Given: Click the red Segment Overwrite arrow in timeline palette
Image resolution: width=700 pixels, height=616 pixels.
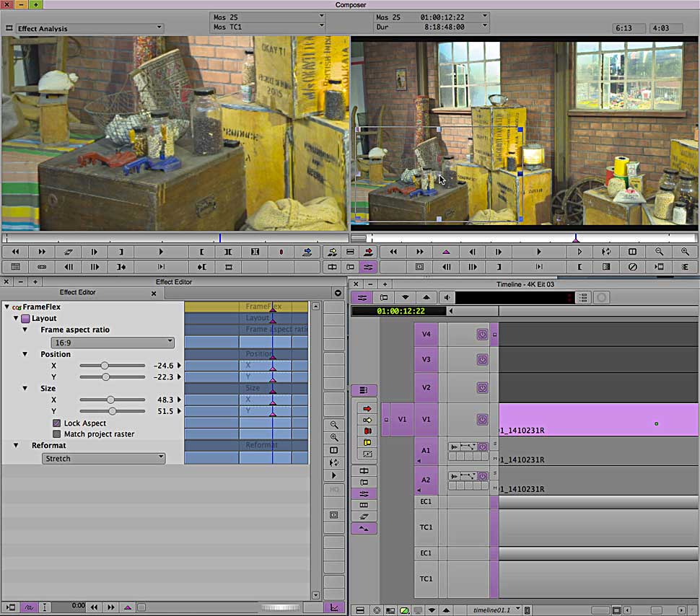Looking at the screenshot, I should (367, 408).
